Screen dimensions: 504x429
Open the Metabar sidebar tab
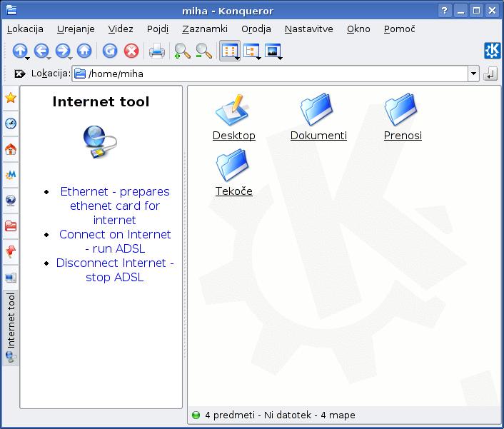tap(11, 175)
